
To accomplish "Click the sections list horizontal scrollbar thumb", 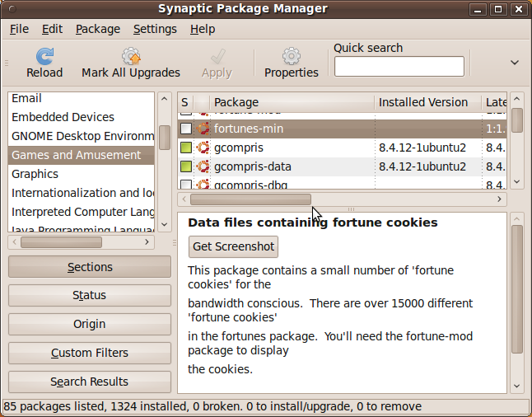I will 61,242.
